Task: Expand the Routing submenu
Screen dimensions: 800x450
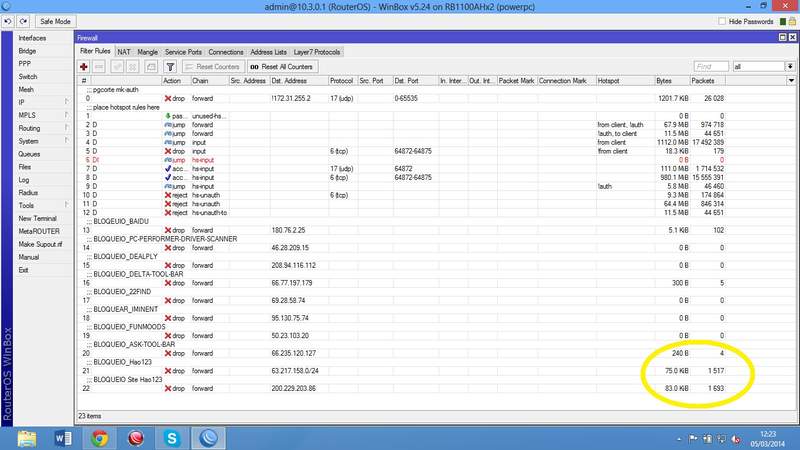Action: coord(43,128)
